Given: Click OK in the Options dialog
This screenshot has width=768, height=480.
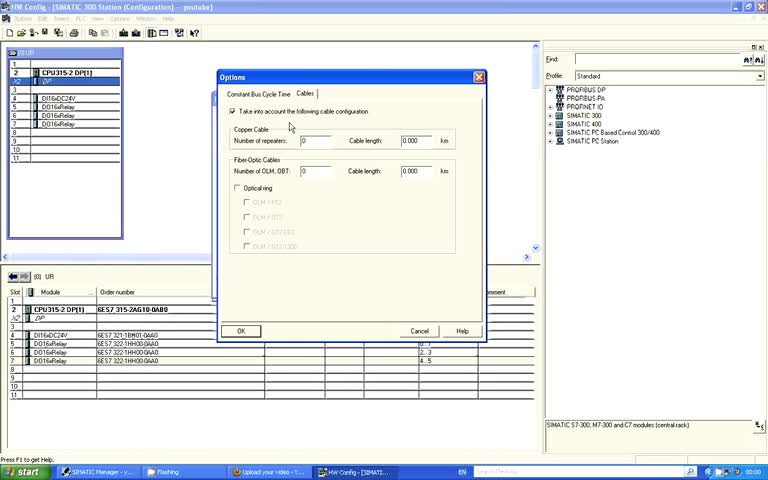Looking at the screenshot, I should [241, 331].
